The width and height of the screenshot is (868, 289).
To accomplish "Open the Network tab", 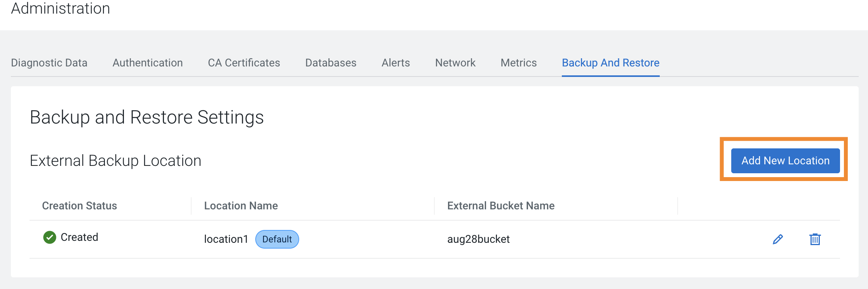I will point(455,63).
